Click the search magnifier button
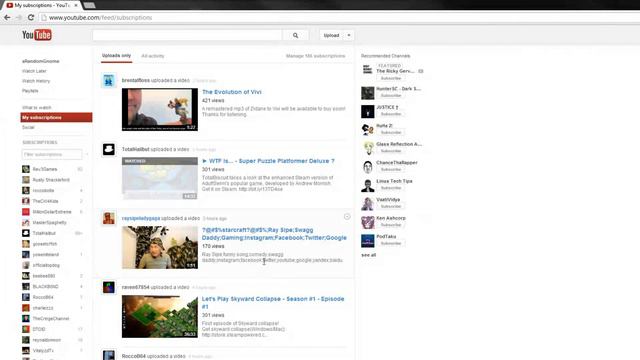 tap(296, 36)
